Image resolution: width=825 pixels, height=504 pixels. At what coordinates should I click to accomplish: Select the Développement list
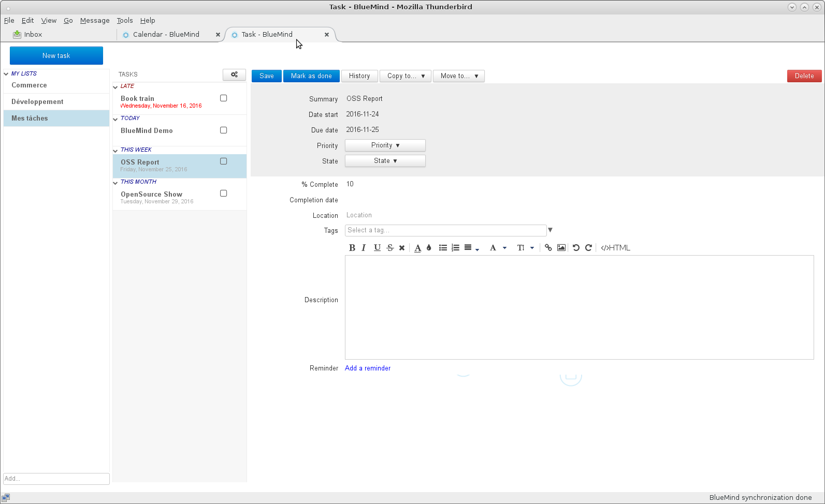click(56, 102)
